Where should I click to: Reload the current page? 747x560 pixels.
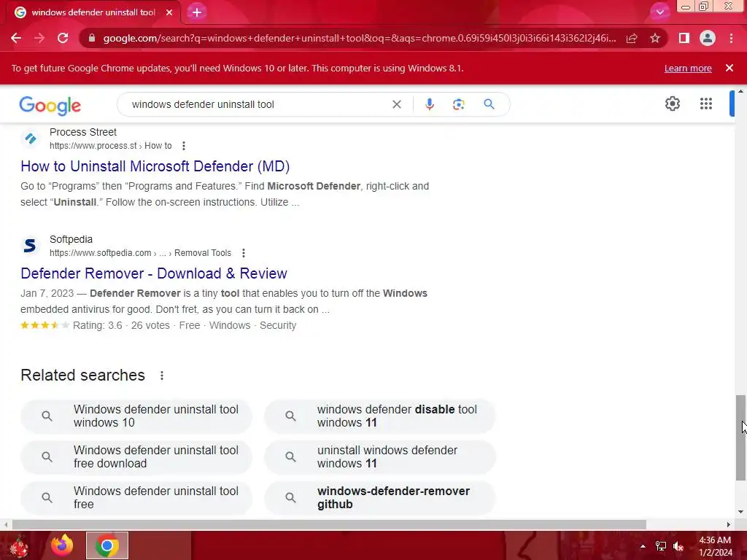click(x=63, y=38)
